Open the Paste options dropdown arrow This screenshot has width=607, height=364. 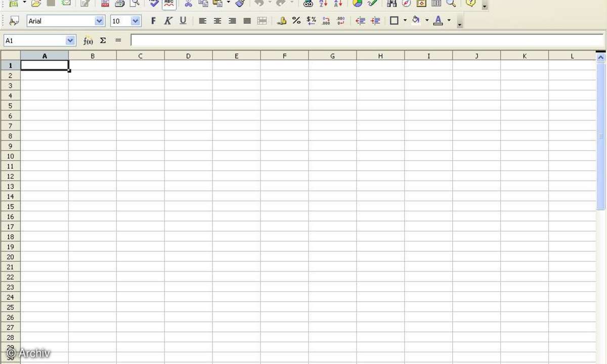click(228, 3)
